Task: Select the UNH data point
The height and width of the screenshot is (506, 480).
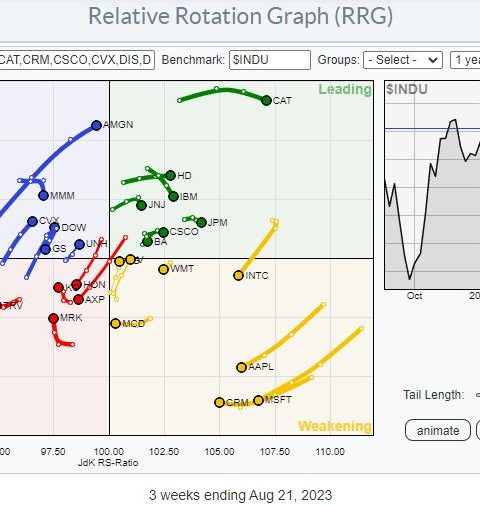Action: point(79,244)
